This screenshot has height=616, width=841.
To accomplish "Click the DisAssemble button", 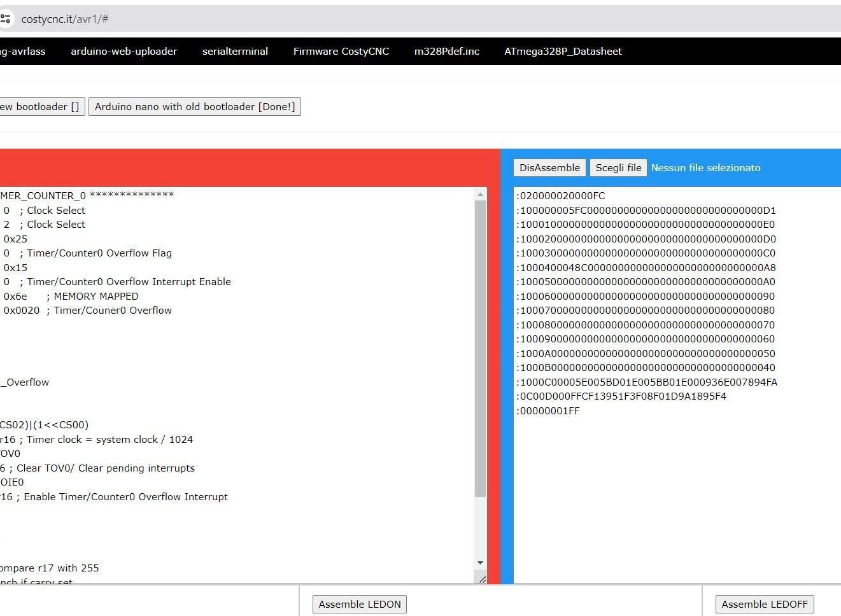I will [x=550, y=168].
